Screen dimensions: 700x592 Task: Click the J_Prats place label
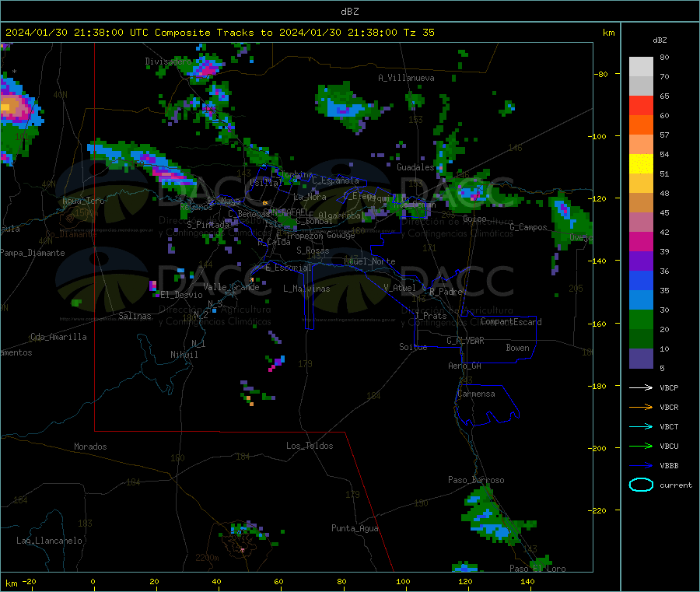(x=430, y=316)
